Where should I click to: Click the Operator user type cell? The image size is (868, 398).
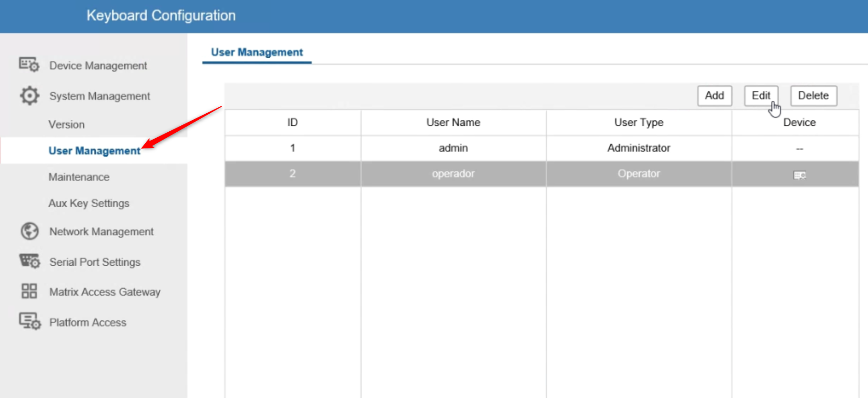(639, 174)
